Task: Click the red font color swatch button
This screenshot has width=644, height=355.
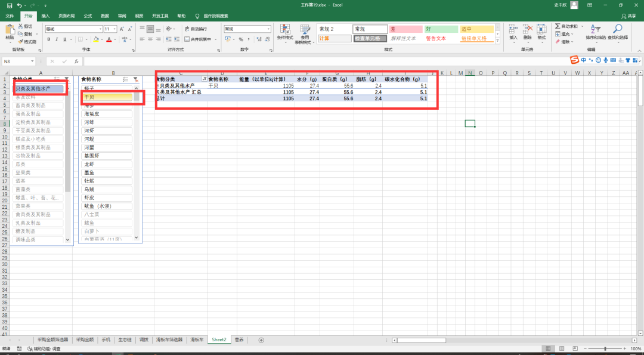Action: click(x=109, y=39)
